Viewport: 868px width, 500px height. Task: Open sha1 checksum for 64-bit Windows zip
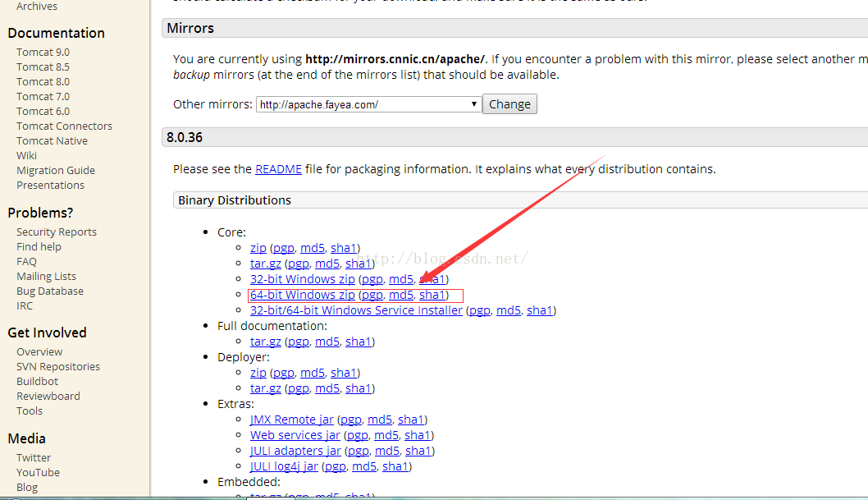432,295
